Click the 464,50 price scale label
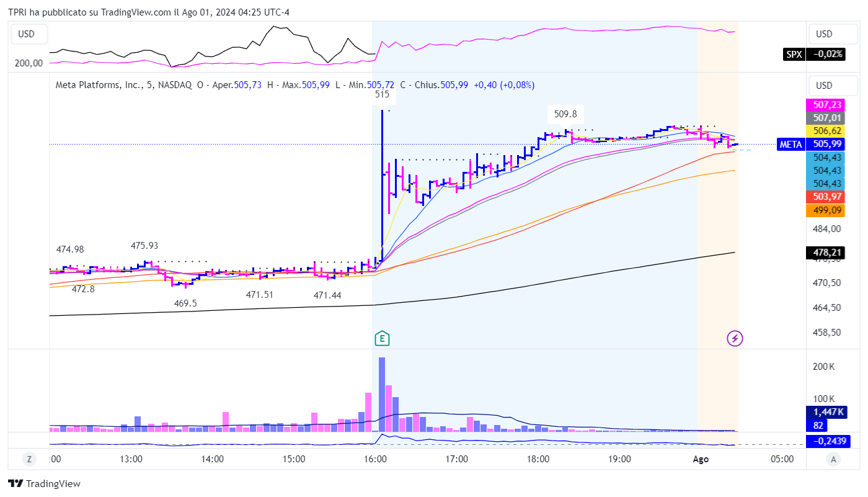This screenshot has width=868, height=497. [825, 307]
